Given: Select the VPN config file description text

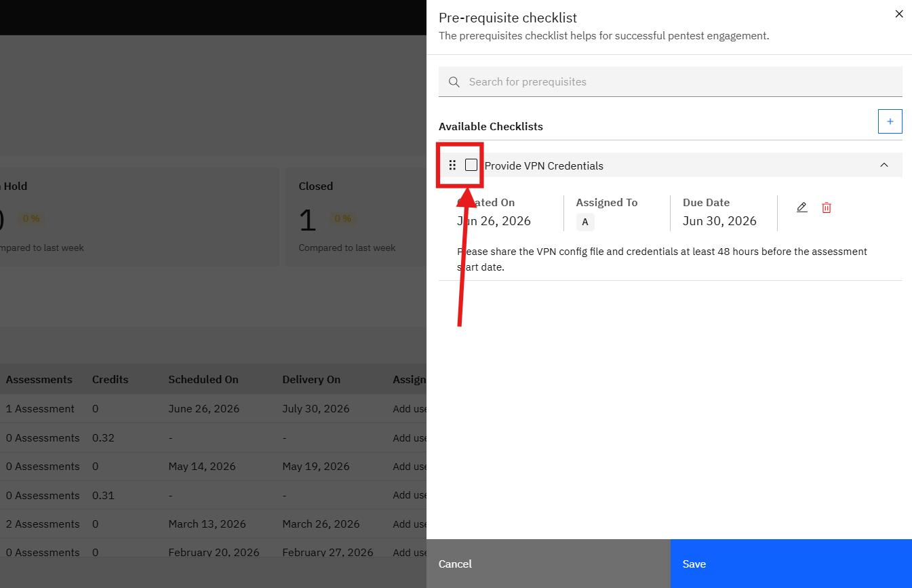Looking at the screenshot, I should [x=662, y=259].
